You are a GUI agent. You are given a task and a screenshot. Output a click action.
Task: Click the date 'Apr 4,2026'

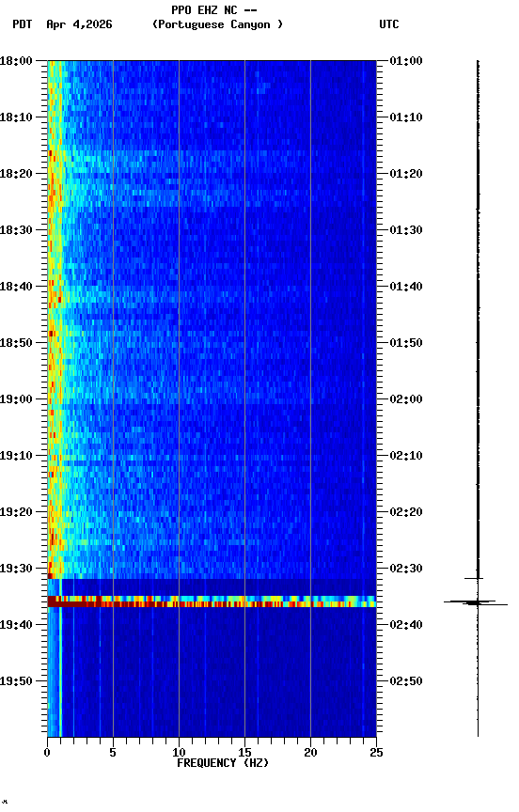(x=79, y=24)
